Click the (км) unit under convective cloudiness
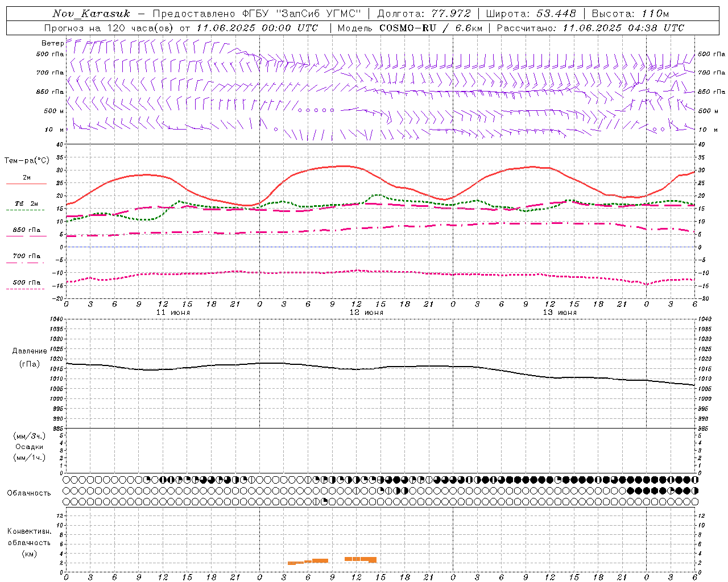The height and width of the screenshot is (582, 728). point(29,554)
